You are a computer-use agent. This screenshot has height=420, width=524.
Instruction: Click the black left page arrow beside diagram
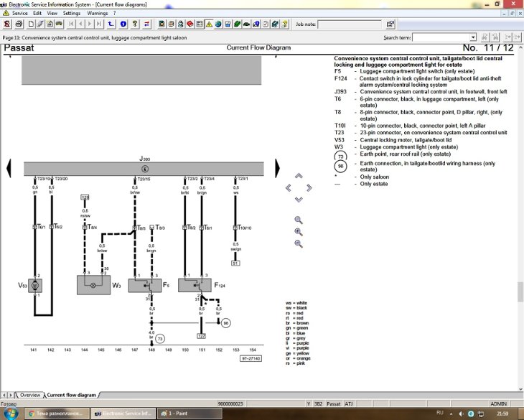coord(9,168)
